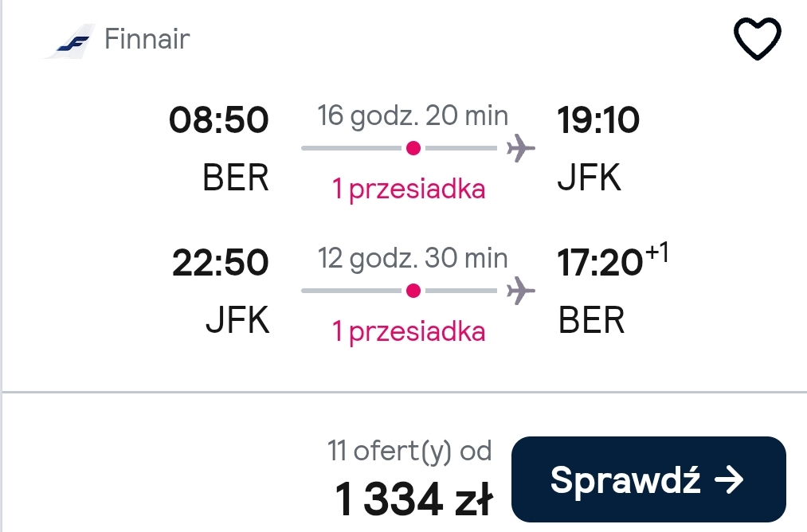The image size is (807, 532).
Task: Click the 1 334 zł price
Action: click(413, 499)
